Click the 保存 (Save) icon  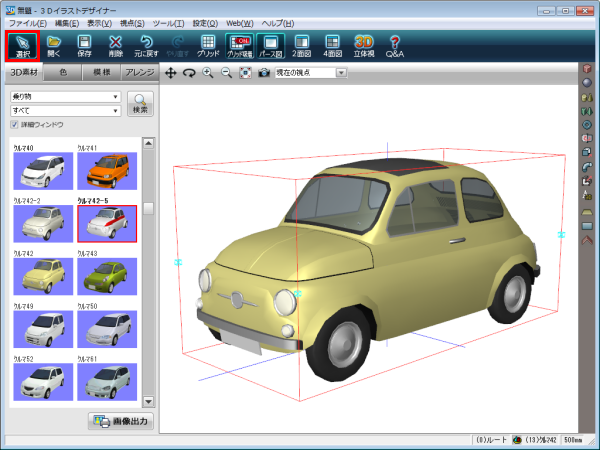click(85, 45)
